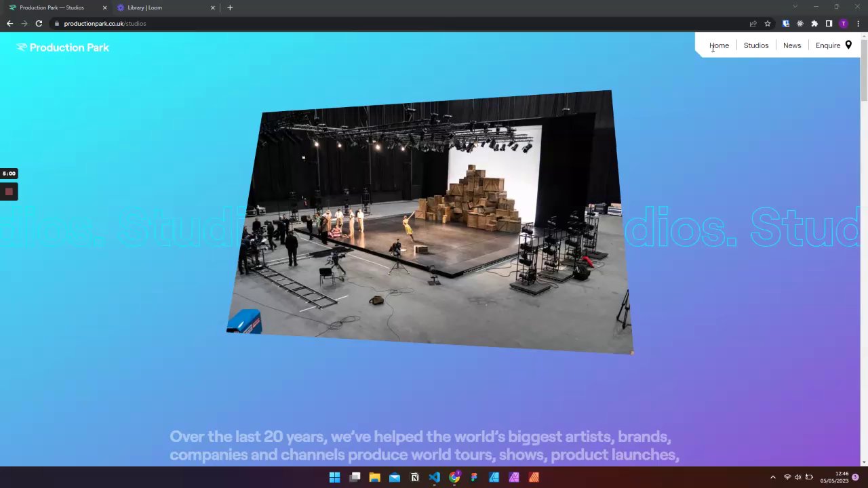
Task: Open the Chrome three-dot menu
Action: [858, 23]
